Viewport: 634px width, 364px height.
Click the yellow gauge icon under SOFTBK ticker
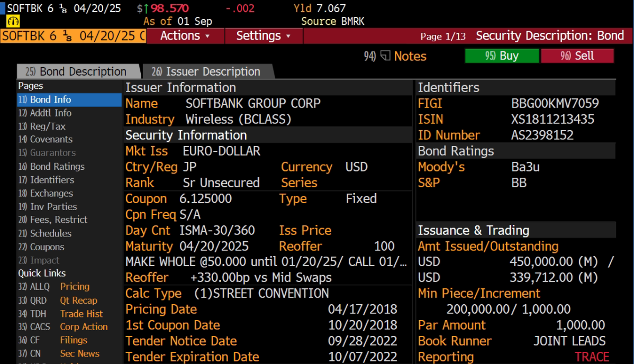click(x=13, y=21)
